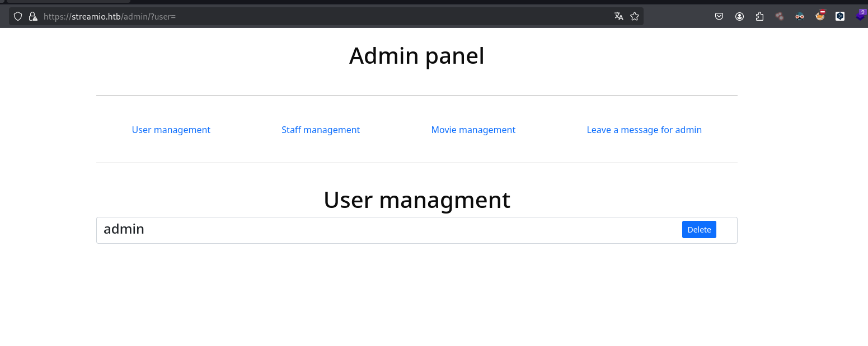Open the Firefox account profile icon
868x346 pixels.
[x=739, y=16]
